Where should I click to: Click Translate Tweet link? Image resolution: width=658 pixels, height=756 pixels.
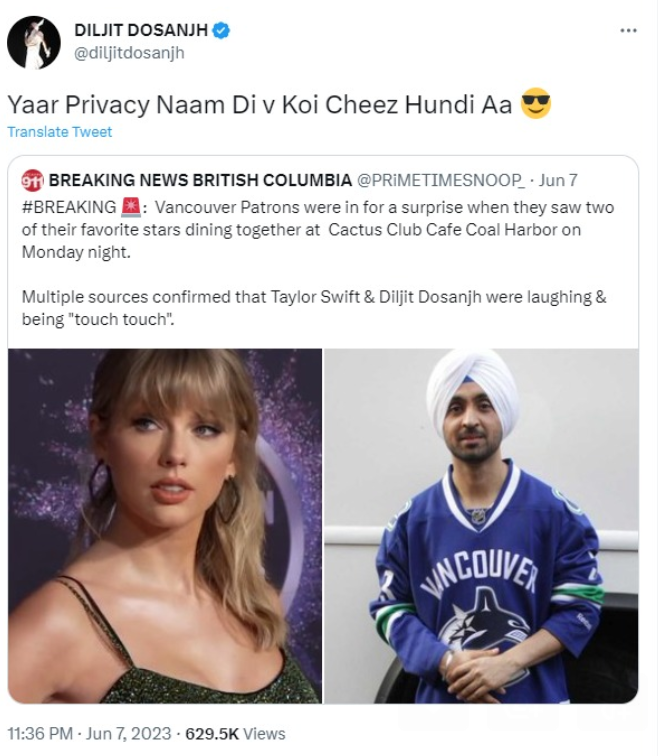pos(60,132)
